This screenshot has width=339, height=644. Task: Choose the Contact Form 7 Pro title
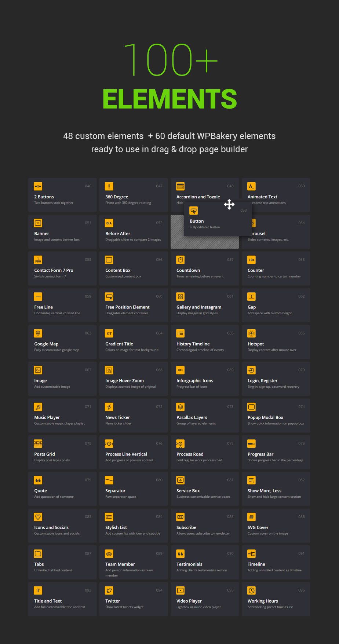click(x=54, y=270)
